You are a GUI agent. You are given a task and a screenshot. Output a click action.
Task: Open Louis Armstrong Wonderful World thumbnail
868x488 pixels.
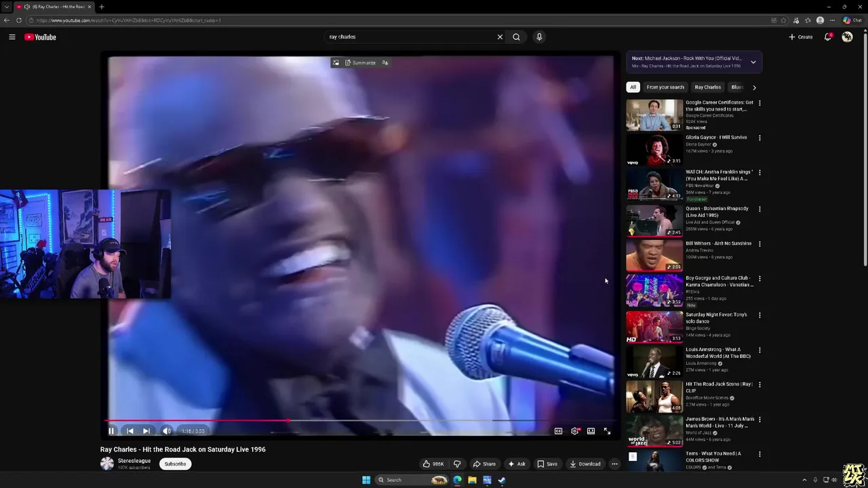[654, 362]
